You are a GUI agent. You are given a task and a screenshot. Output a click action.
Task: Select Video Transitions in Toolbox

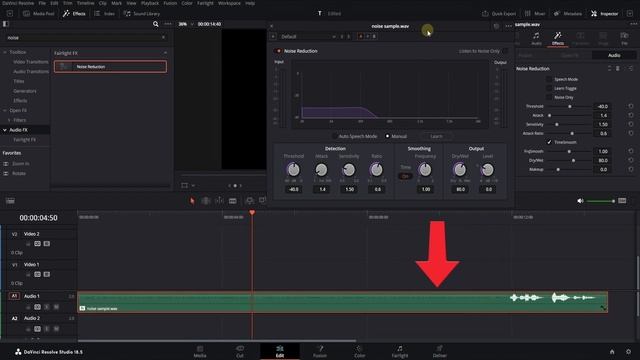[x=31, y=62]
